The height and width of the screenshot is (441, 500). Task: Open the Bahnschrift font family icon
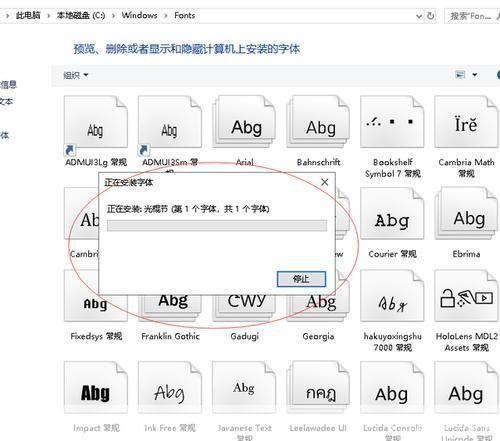tap(318, 122)
